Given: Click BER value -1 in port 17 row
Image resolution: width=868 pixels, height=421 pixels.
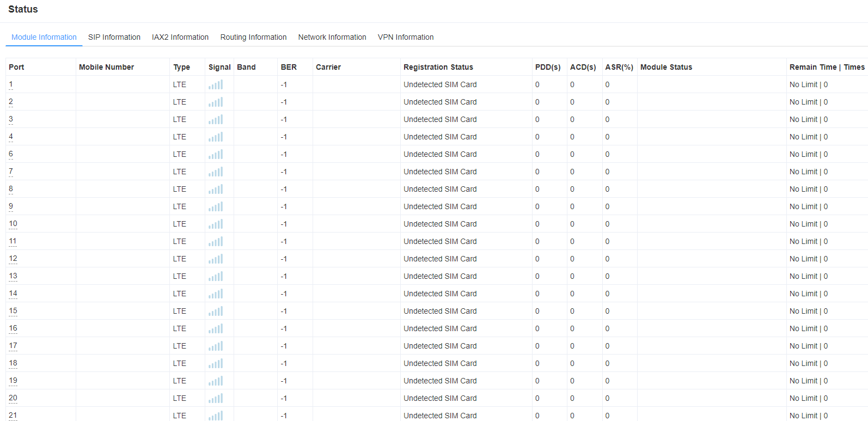Looking at the screenshot, I should pos(284,346).
